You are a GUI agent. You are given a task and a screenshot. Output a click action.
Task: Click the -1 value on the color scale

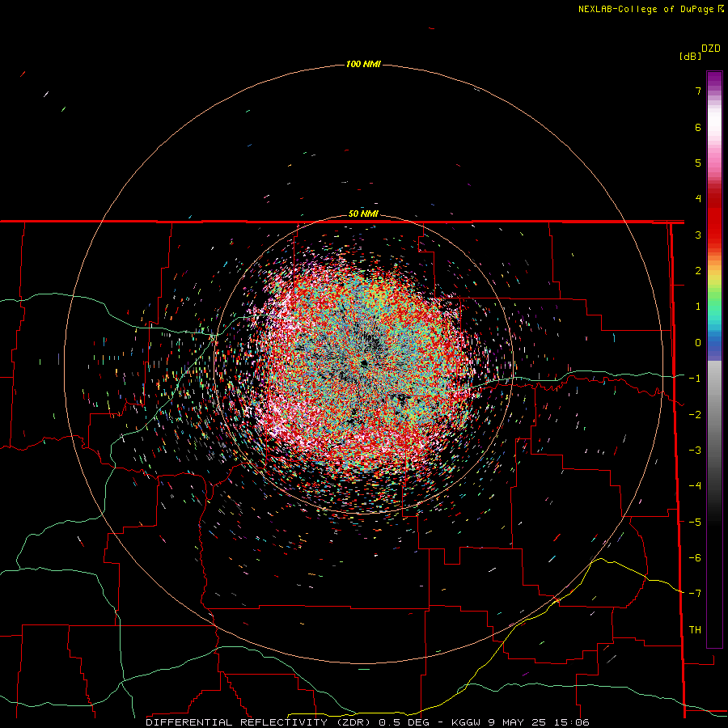(695, 379)
